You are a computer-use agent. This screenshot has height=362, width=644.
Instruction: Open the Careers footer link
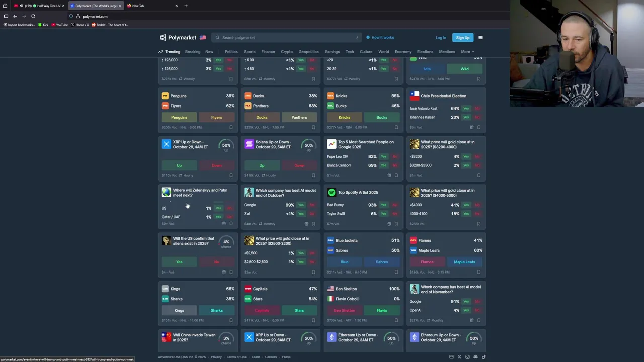271,357
